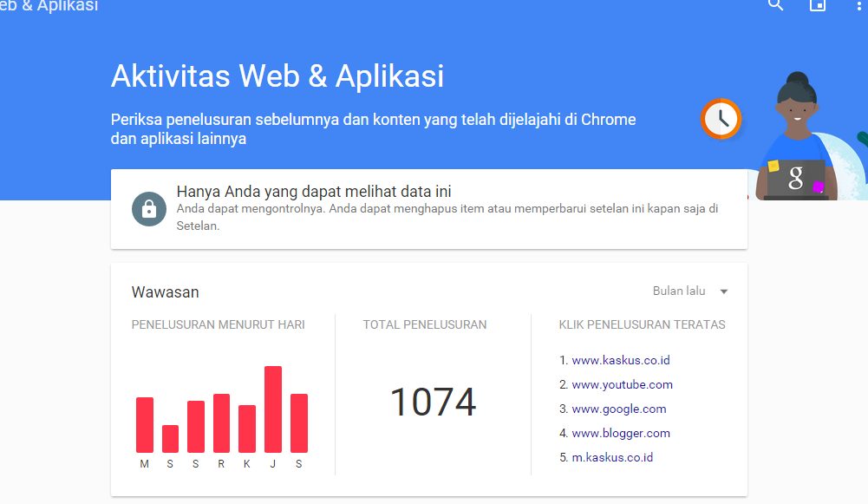This screenshot has width=868, height=504.
Task: Open the www.google.com link
Action: 619,409
